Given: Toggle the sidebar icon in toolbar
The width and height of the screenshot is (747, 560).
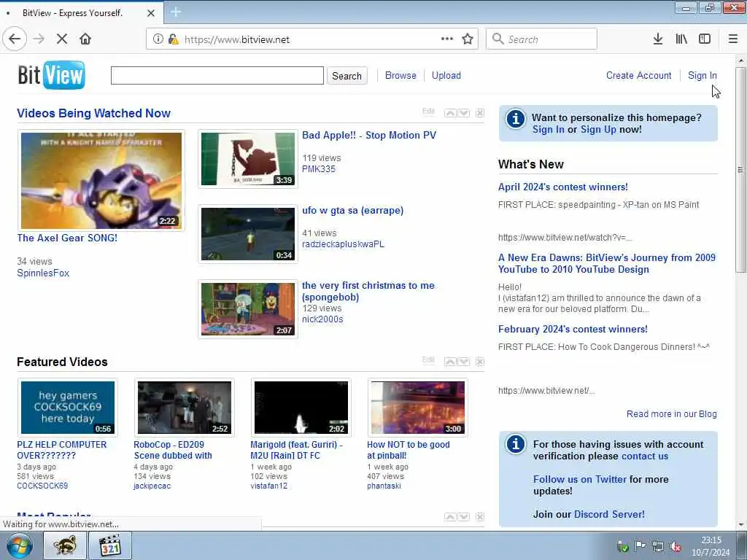Looking at the screenshot, I should click(x=705, y=39).
